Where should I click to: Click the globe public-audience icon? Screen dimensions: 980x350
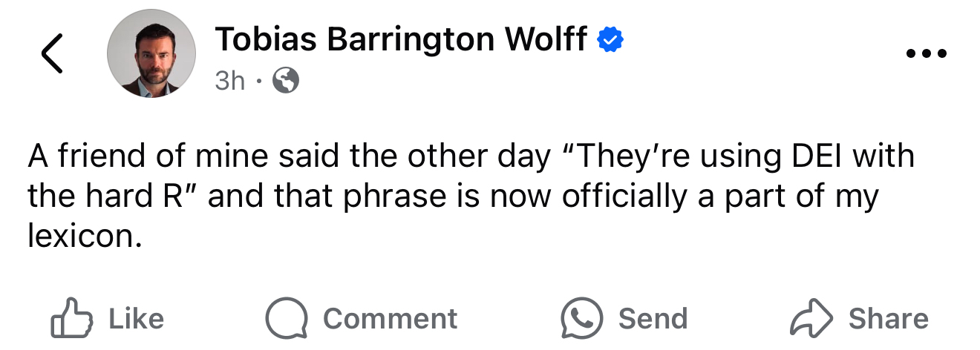tap(286, 80)
